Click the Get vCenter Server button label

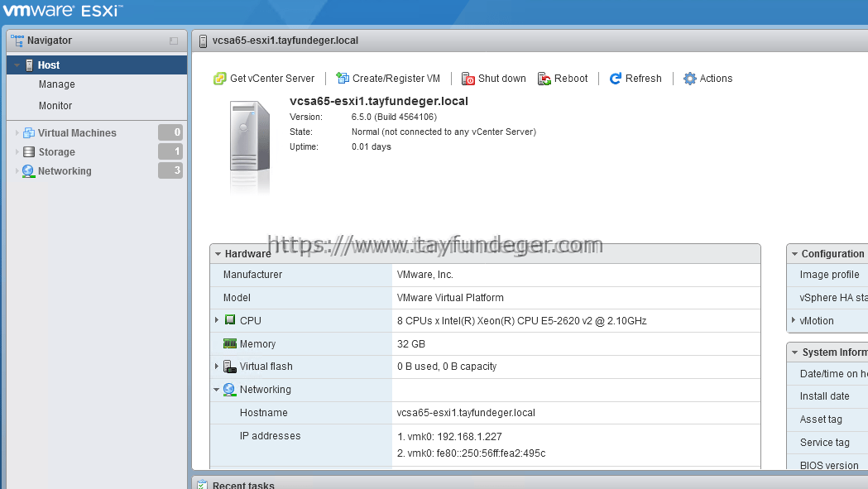[x=272, y=79]
